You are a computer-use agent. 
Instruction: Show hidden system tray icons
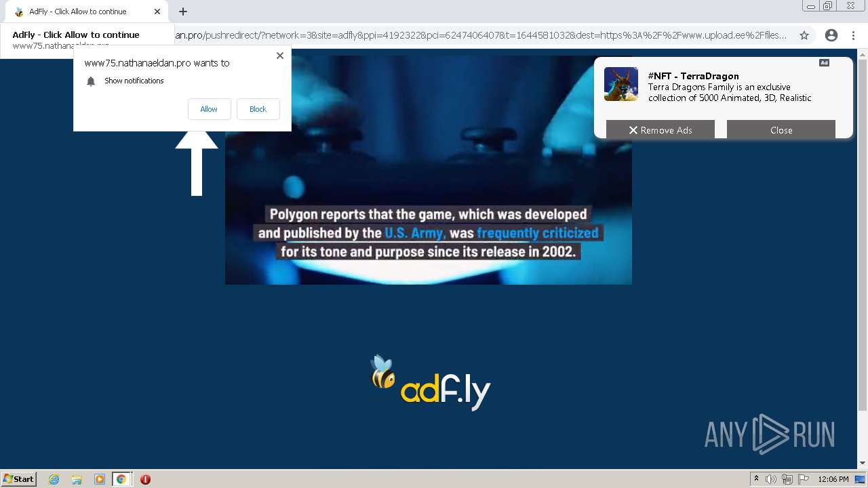756,479
